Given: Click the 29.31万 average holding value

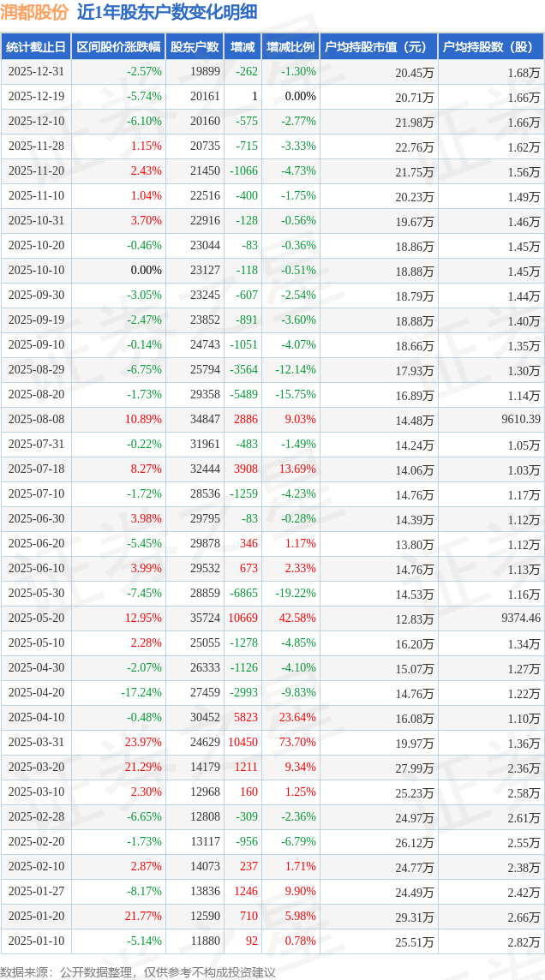Looking at the screenshot, I should click(x=415, y=917).
